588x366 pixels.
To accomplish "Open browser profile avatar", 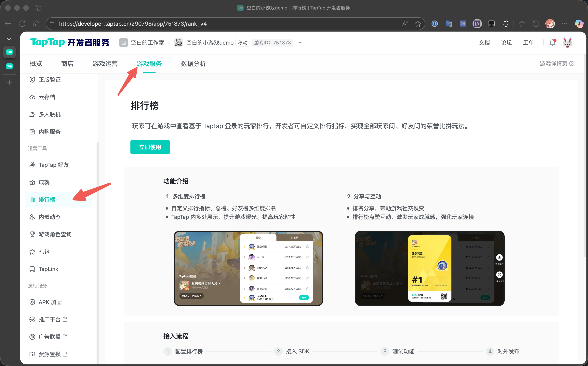I will click(550, 24).
